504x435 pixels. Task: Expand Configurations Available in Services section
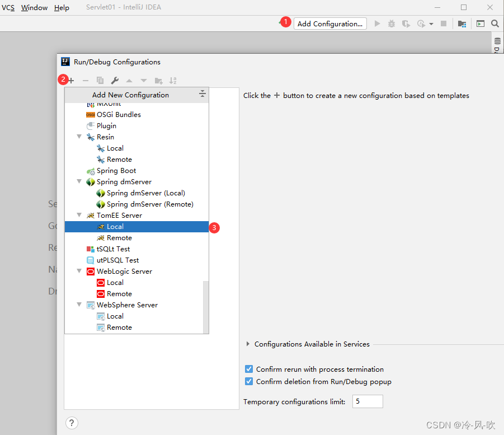tap(248, 344)
